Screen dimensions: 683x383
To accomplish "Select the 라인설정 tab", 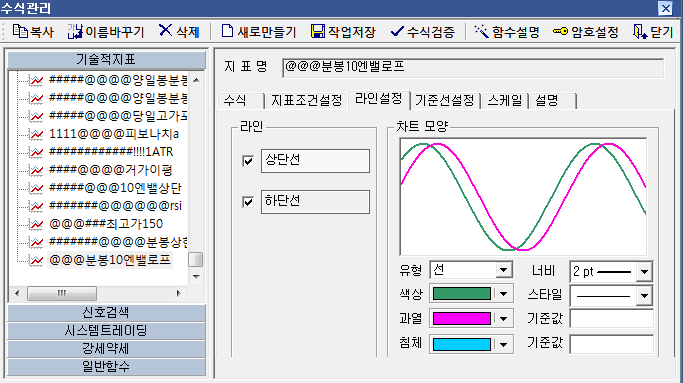I will click(x=379, y=99).
